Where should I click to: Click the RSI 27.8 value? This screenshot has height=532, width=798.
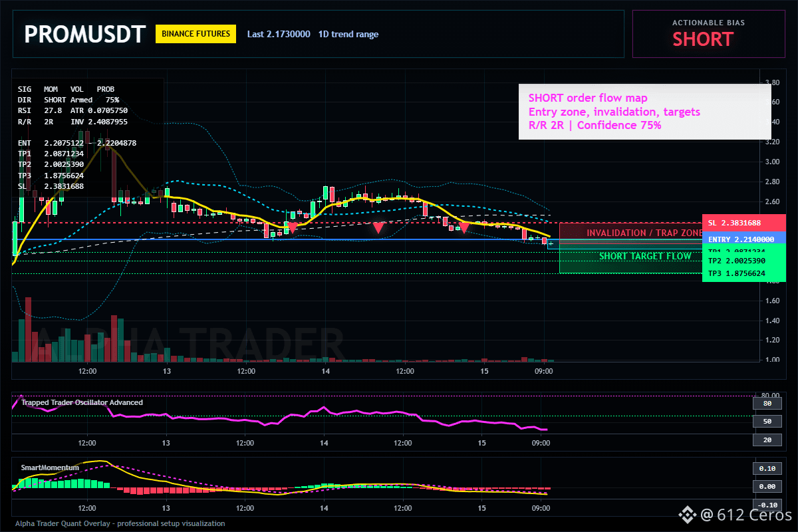pos(40,110)
